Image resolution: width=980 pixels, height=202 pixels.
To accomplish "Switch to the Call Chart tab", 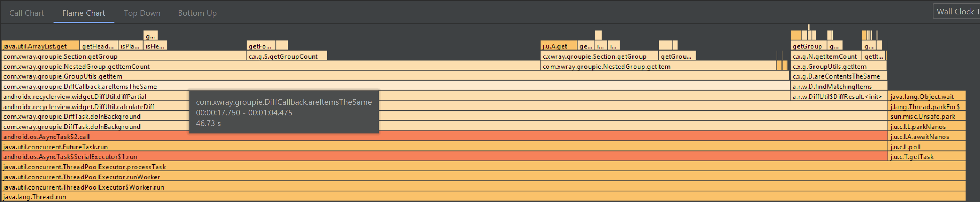I will 26,13.
